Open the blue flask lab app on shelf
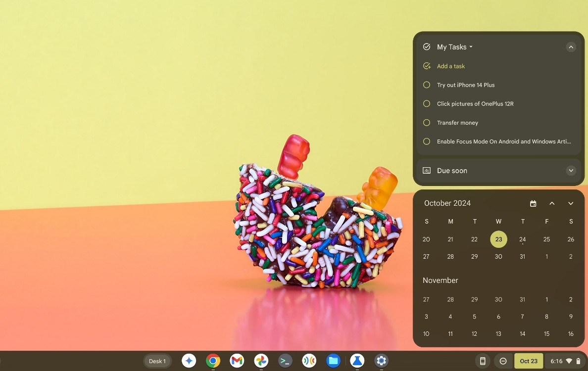Screen dimensions: 588x371 pyautogui.click(x=357, y=361)
